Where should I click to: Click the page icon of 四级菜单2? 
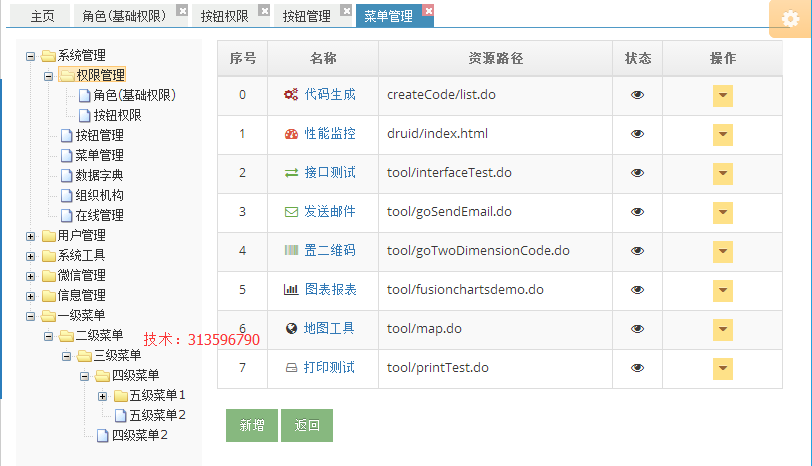pyautogui.click(x=103, y=435)
